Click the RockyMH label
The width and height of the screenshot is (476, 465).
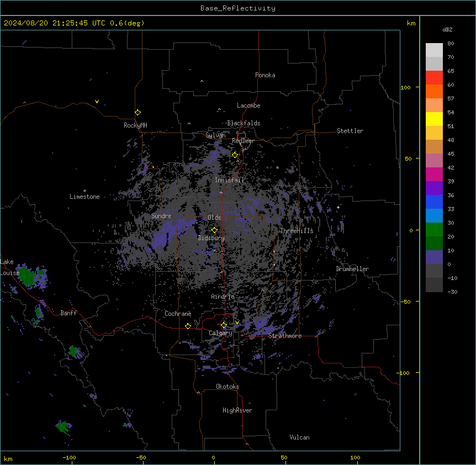135,125
